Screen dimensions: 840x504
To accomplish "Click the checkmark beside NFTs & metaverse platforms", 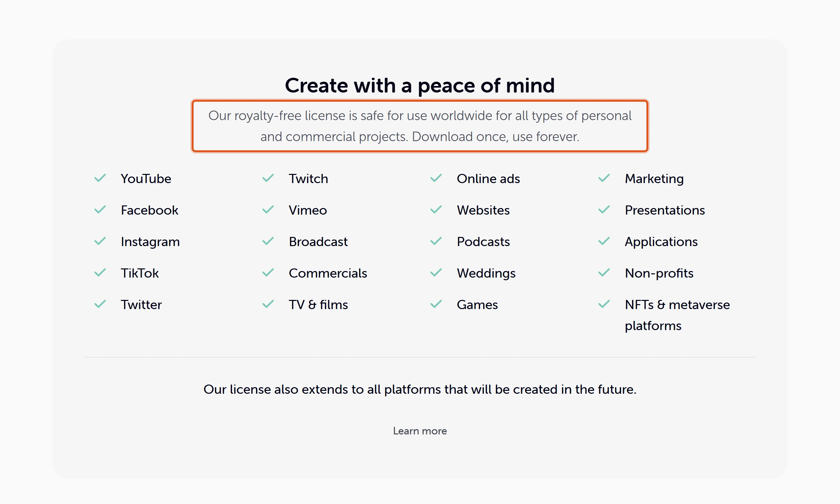I will [x=604, y=304].
